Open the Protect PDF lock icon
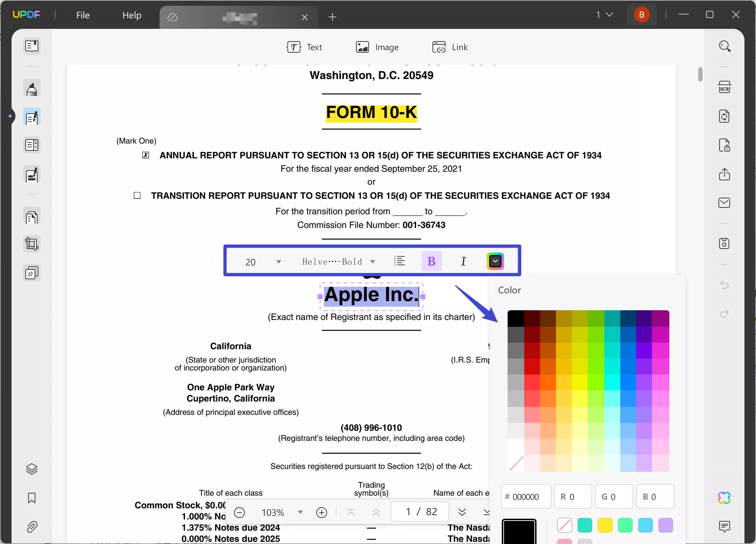 (x=725, y=145)
